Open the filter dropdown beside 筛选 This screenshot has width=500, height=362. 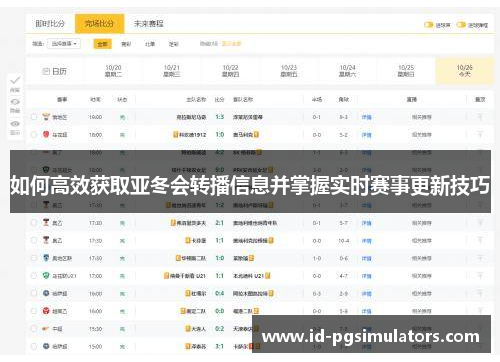(x=64, y=44)
